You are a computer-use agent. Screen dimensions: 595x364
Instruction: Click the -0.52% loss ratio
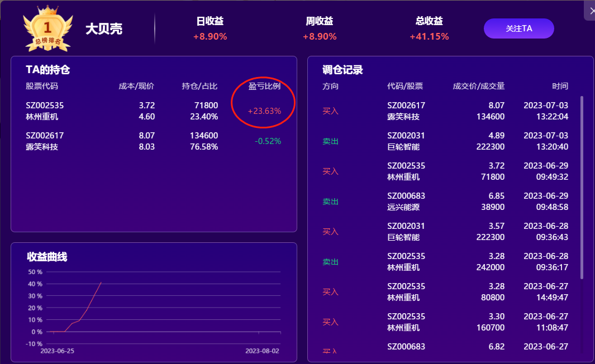point(268,141)
